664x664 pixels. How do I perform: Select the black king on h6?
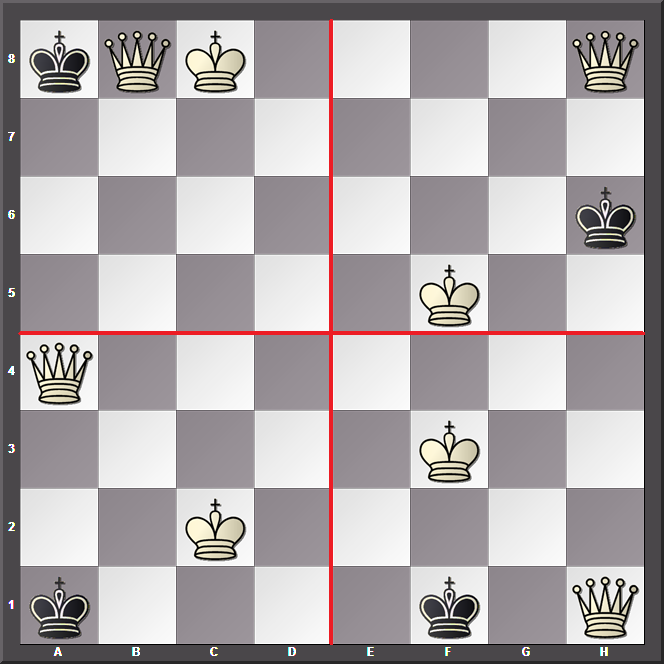605,216
